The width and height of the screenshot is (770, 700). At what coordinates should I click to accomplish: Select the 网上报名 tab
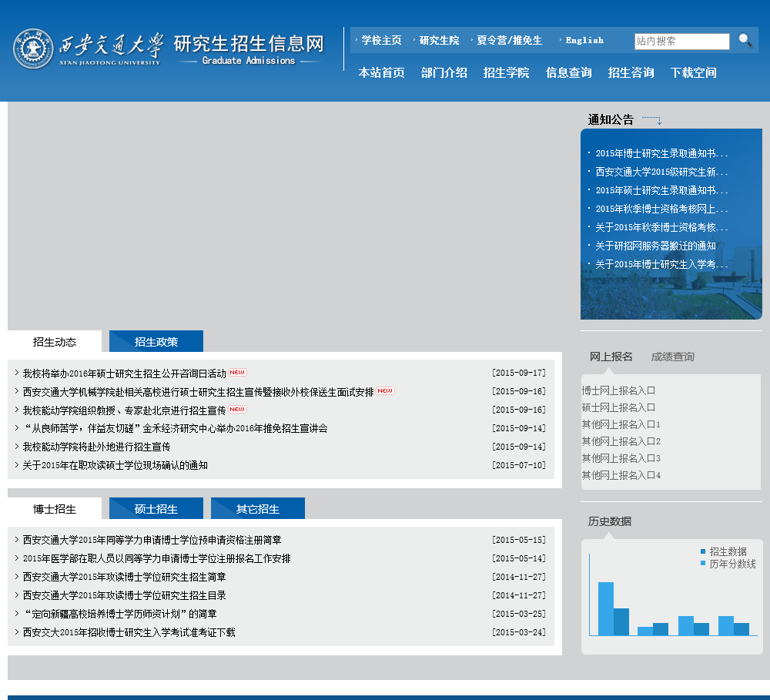coord(611,357)
